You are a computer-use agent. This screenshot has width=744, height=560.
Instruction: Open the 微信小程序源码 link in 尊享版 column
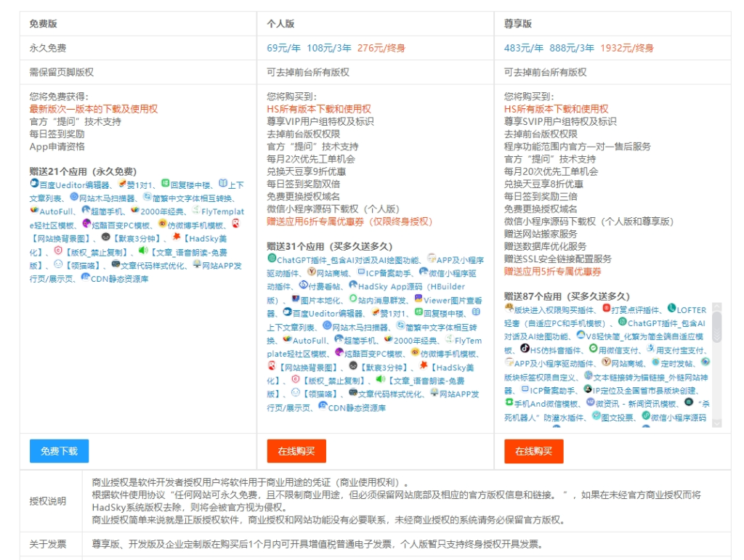tap(679, 417)
